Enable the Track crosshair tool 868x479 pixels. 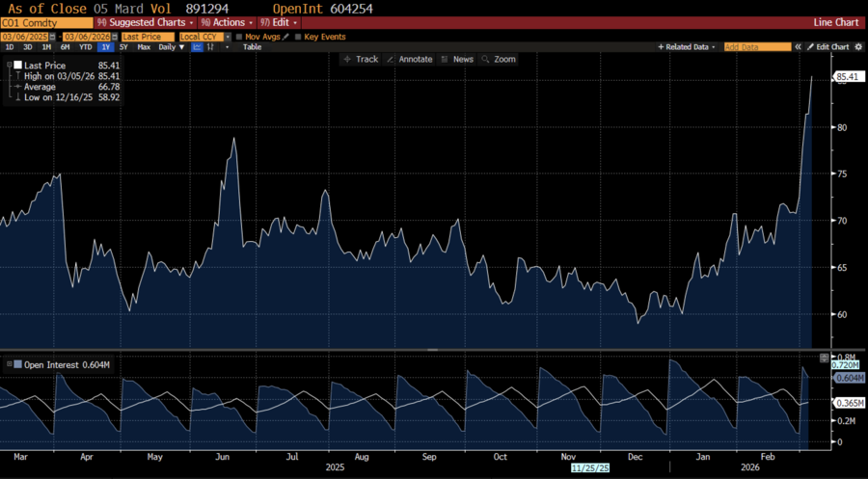362,59
